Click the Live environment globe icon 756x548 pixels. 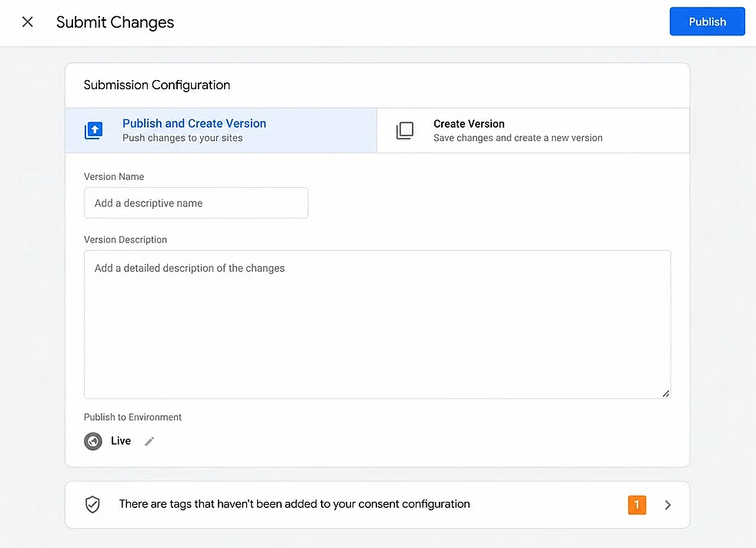93,441
